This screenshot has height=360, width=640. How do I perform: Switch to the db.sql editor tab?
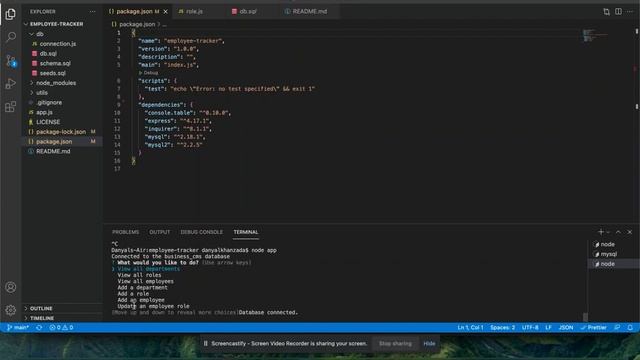click(248, 11)
